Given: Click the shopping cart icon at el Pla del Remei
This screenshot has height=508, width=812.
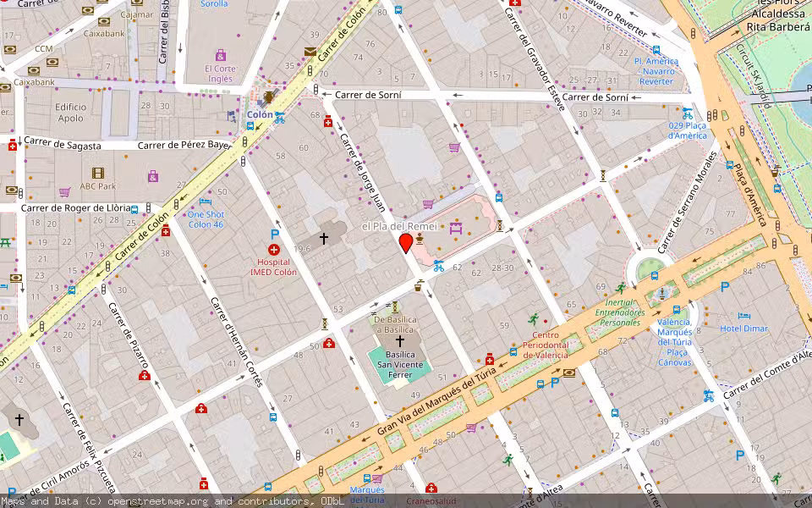Looking at the screenshot, I should [428, 203].
